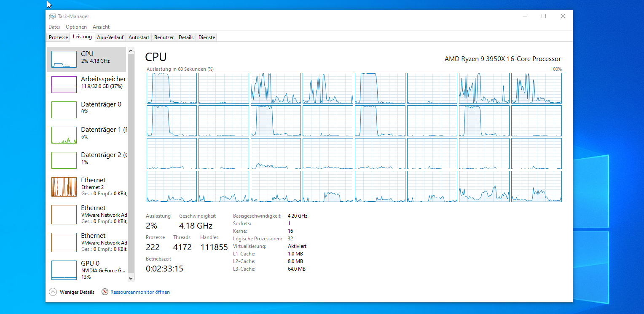This screenshot has height=314, width=644.
Task: Click the Ressourcenmonitor icon
Action: click(105, 292)
